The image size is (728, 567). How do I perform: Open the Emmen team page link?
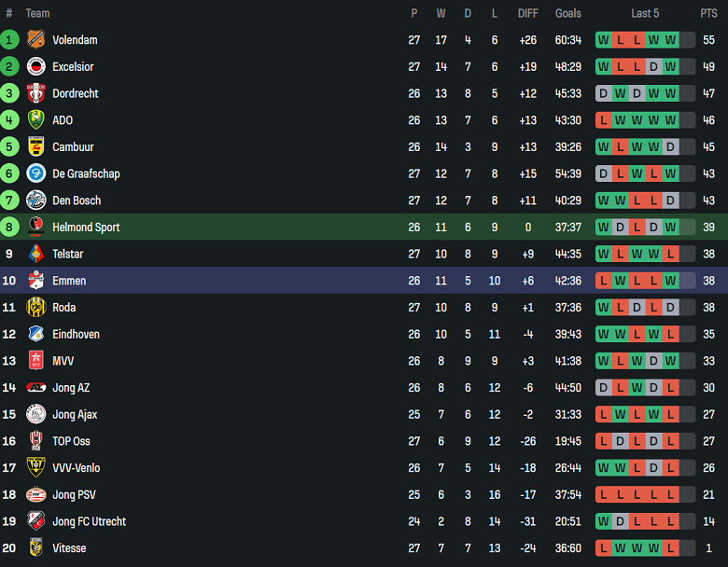(x=69, y=281)
